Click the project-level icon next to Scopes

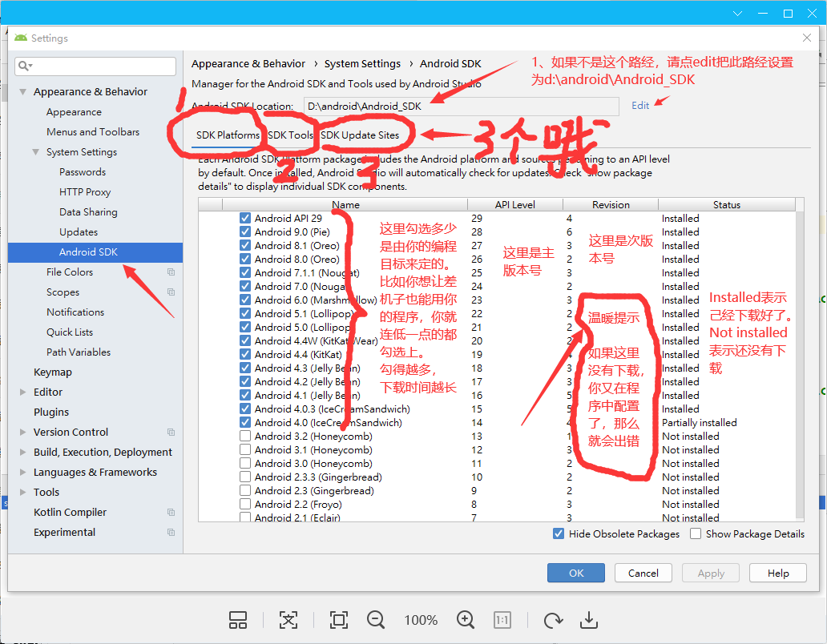[171, 292]
